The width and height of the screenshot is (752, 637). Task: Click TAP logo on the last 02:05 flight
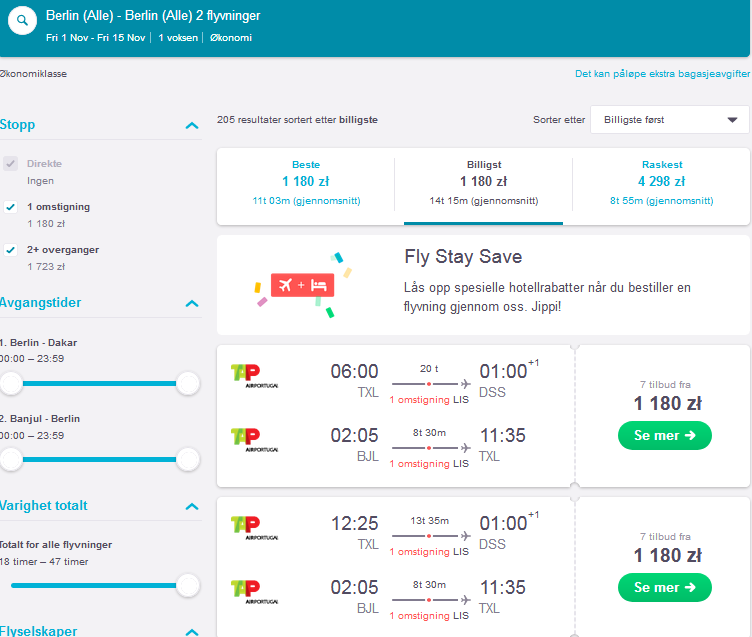coord(254,592)
